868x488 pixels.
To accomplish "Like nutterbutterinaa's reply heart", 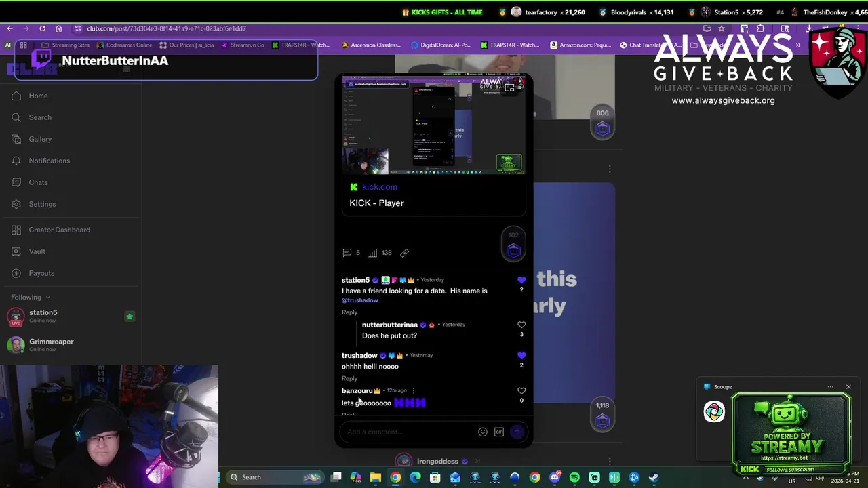I will point(521,325).
